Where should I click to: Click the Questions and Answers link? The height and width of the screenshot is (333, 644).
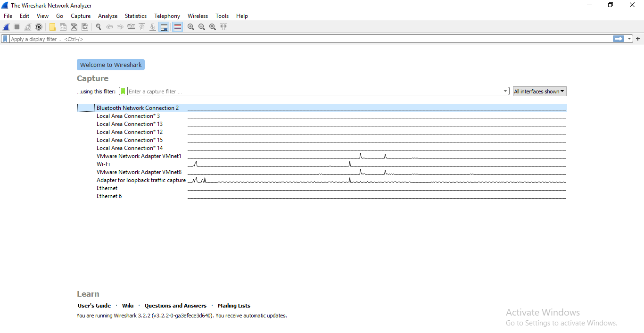point(175,306)
